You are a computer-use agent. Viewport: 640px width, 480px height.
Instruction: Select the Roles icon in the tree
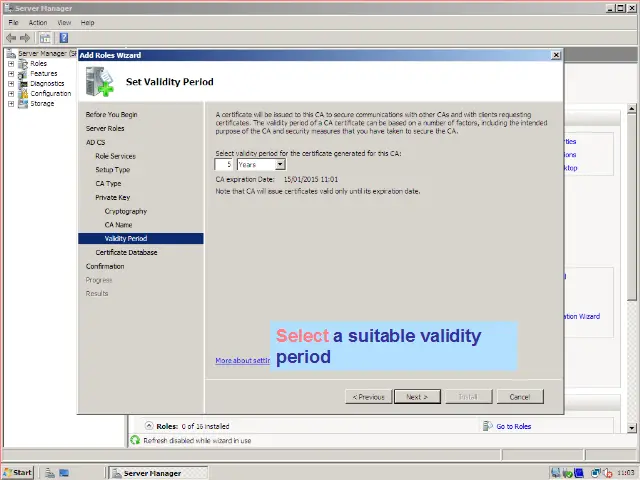(x=23, y=64)
